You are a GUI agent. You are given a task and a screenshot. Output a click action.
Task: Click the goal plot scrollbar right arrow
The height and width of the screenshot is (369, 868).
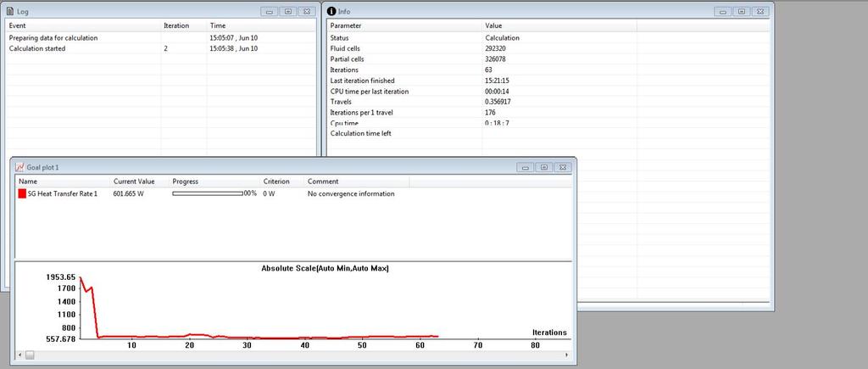[x=566, y=355]
